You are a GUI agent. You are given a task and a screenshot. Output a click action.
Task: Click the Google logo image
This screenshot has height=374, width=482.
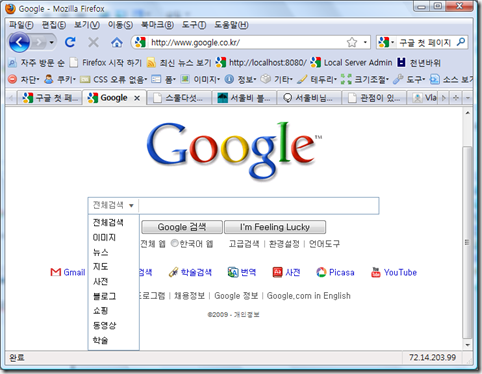[233, 151]
